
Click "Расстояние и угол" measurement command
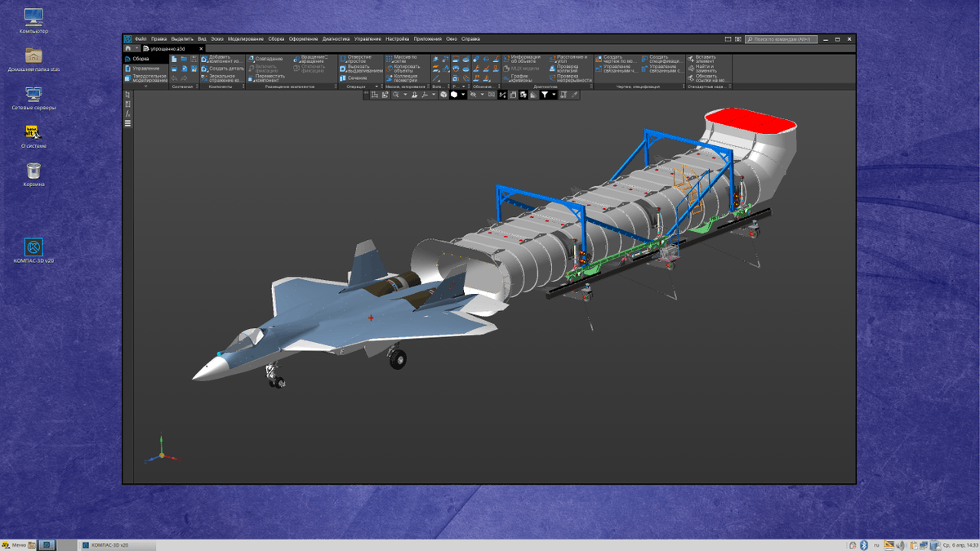tap(572, 58)
